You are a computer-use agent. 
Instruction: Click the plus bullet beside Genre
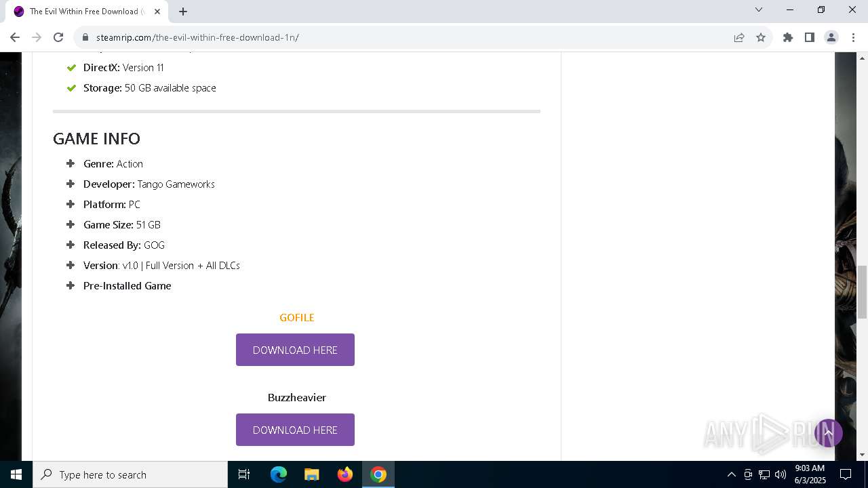point(71,163)
